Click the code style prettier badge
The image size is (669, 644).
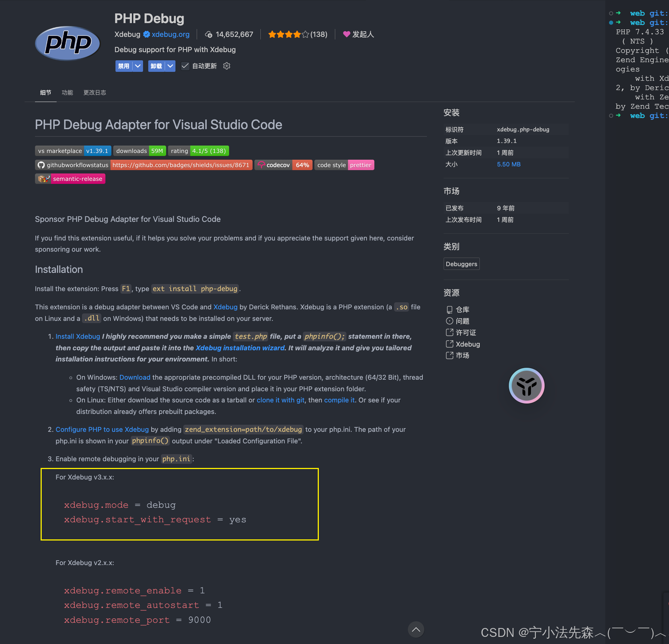[x=344, y=165]
